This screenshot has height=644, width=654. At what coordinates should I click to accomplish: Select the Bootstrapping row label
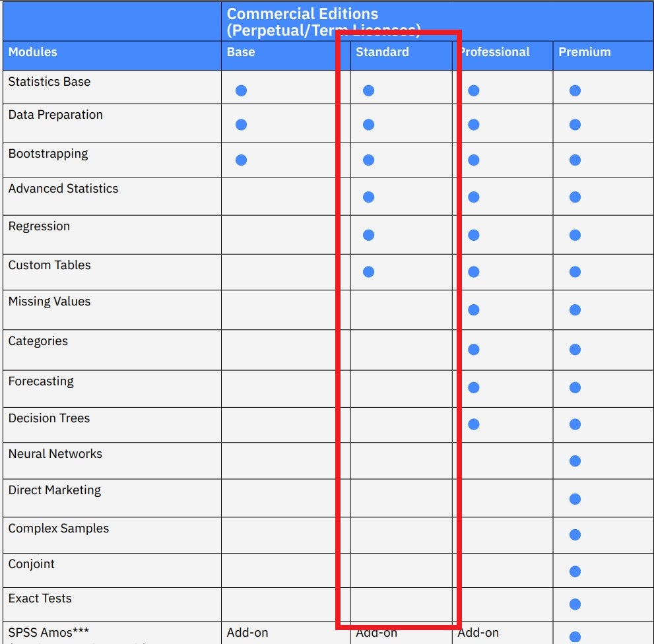click(48, 154)
